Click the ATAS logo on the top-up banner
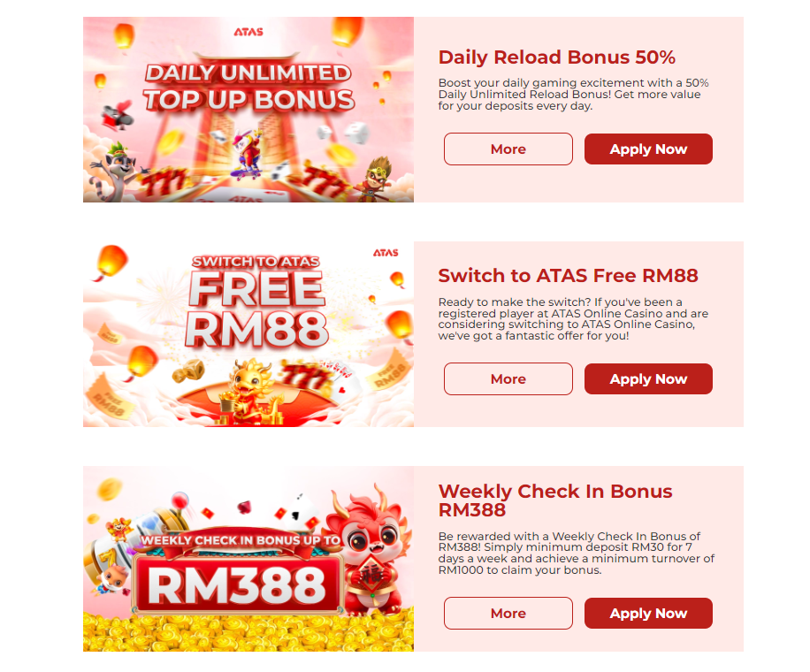This screenshot has height=672, width=810. tap(248, 32)
